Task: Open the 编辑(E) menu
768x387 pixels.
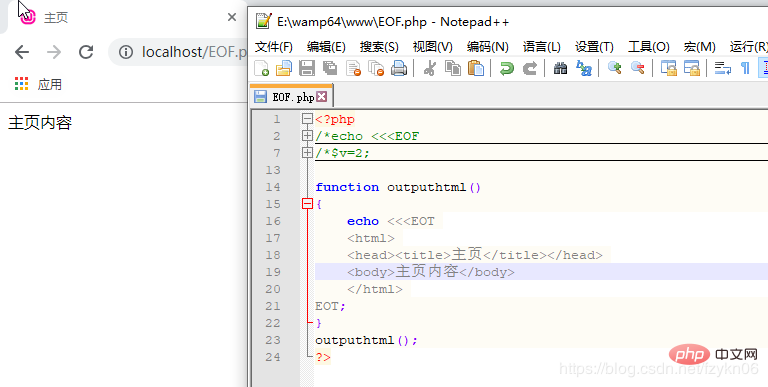Action: point(326,47)
